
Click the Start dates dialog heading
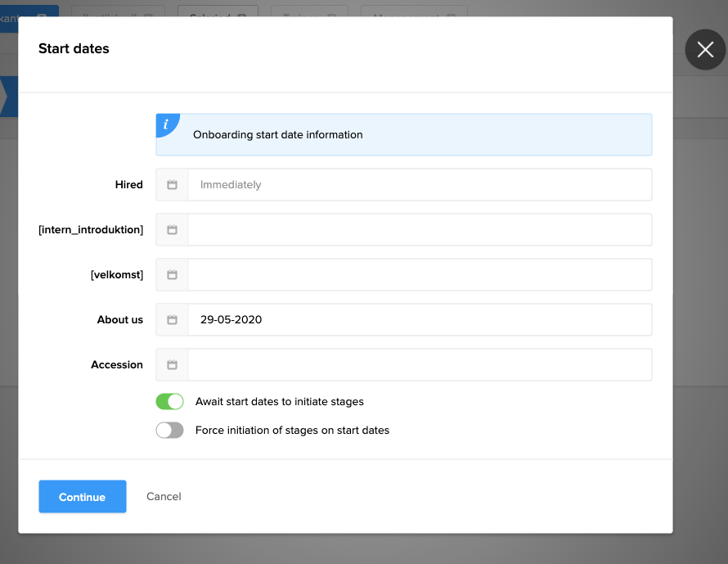point(74,49)
